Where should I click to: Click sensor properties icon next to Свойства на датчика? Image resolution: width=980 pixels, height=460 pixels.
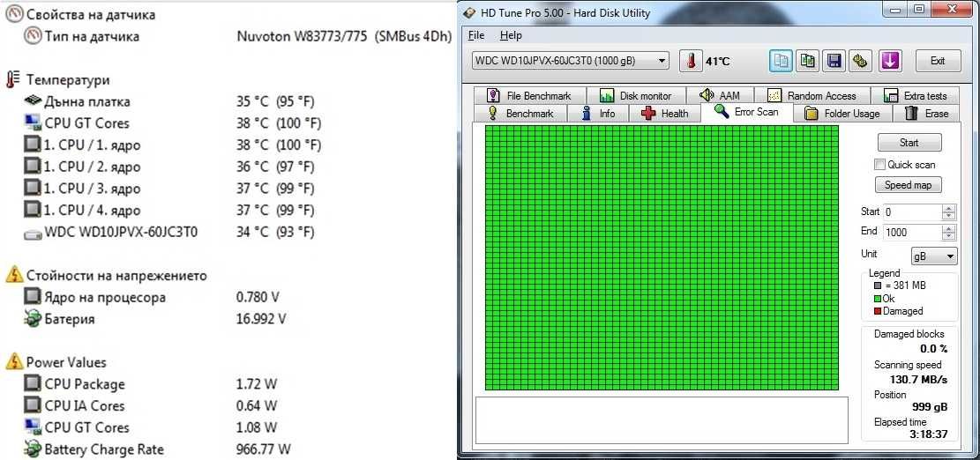15,14
